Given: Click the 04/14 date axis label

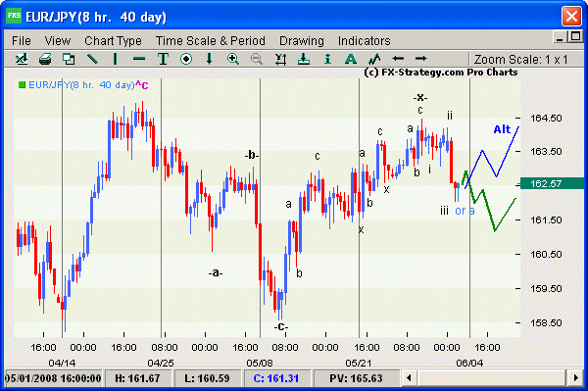Looking at the screenshot, I should point(62,363).
